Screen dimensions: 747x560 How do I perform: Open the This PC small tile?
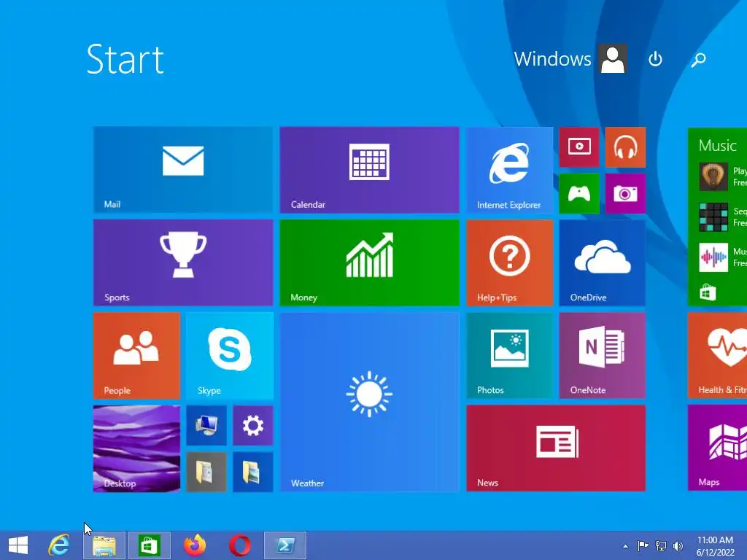(206, 425)
